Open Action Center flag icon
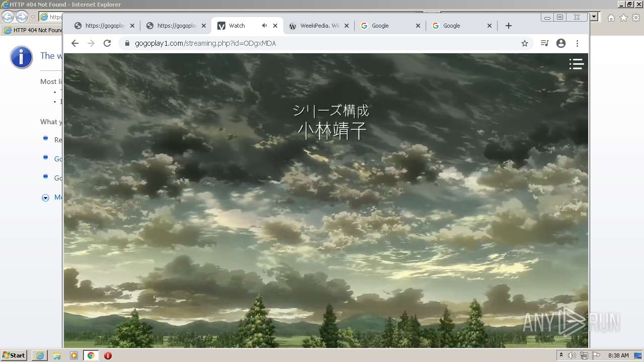644x362 pixels. (x=596, y=355)
